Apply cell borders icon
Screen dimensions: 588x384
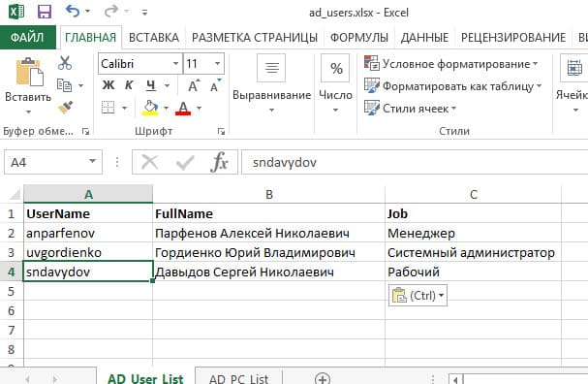click(x=108, y=108)
